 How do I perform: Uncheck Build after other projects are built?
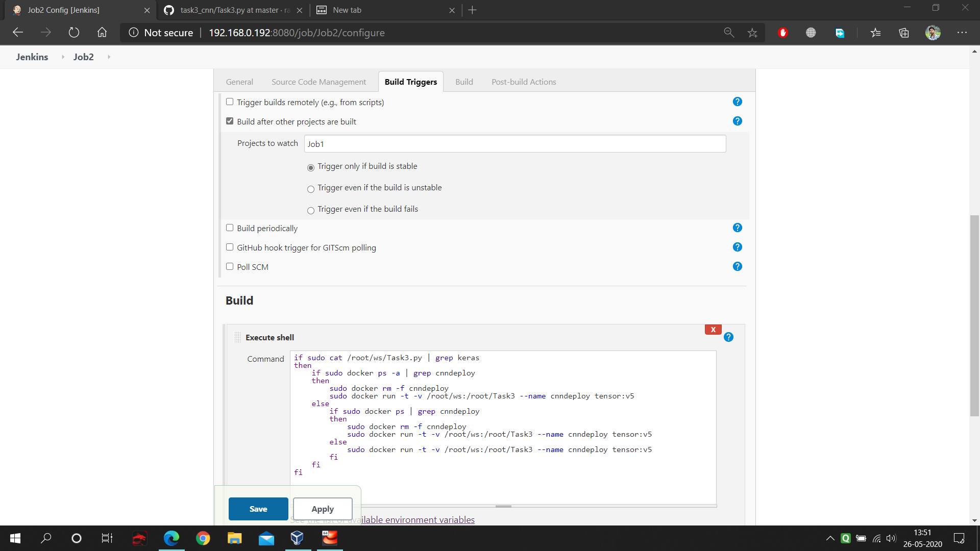(x=230, y=121)
